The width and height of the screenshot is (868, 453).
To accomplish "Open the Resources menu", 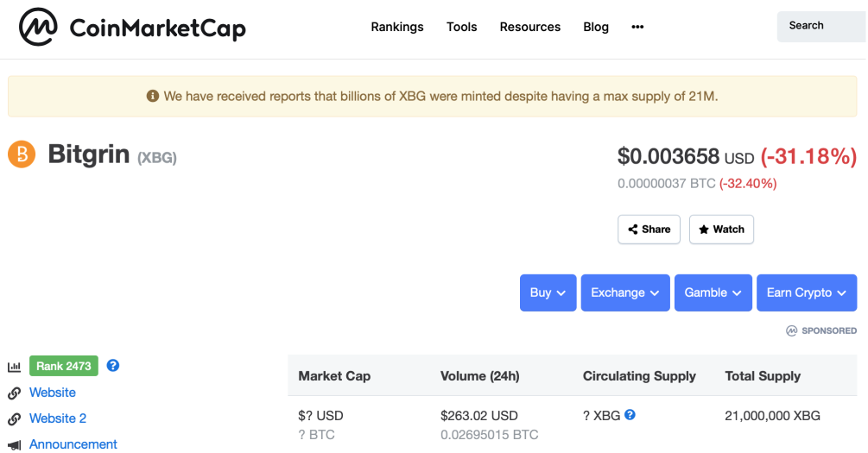I will 529,27.
